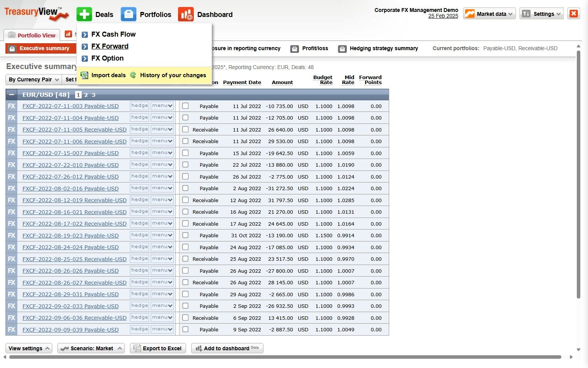Click hedge button for FXCF-2022-08-29-031 row
Screen dimensions: 588x368
pyautogui.click(x=139, y=294)
